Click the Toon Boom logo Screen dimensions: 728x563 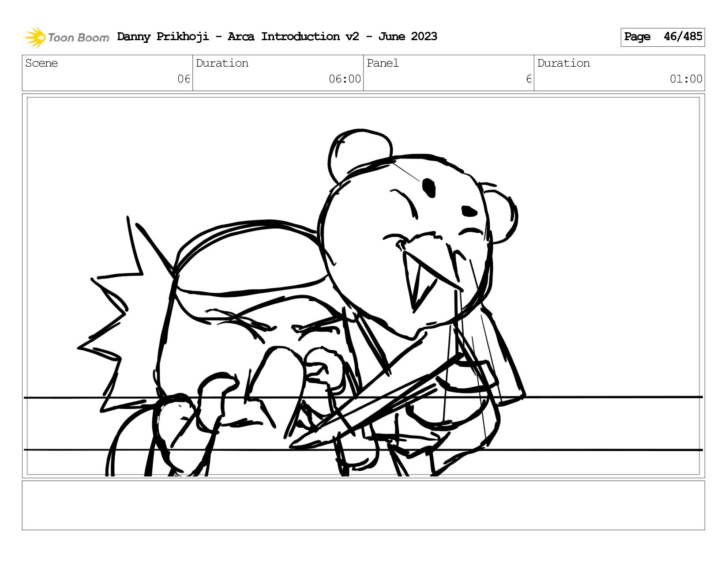click(x=66, y=37)
